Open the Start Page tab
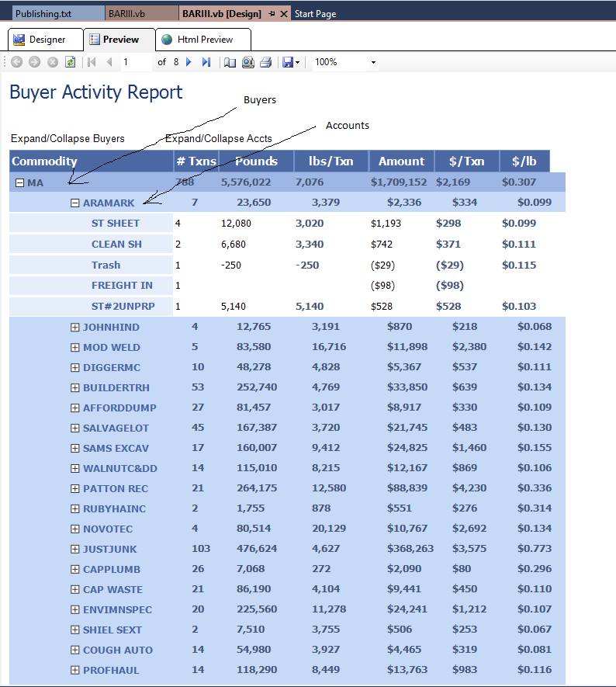Screen dimensions: 616x687 click(x=315, y=14)
